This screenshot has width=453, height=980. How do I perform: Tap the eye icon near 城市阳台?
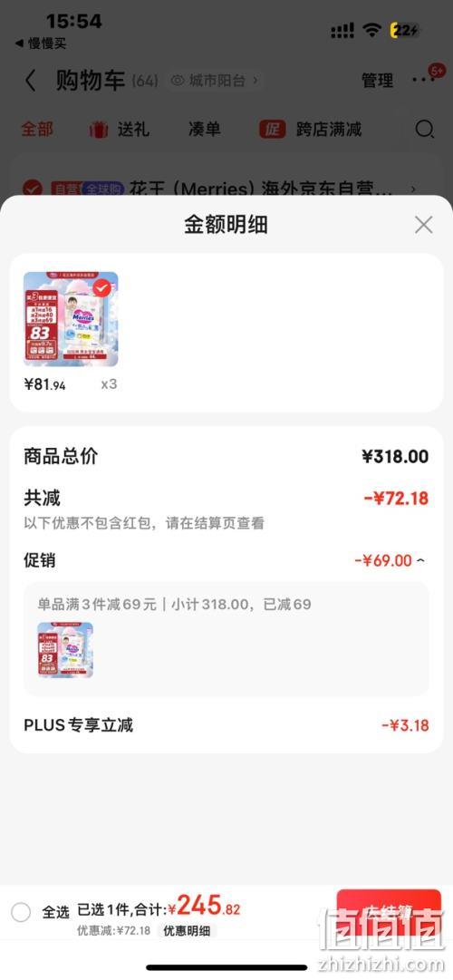(x=178, y=81)
